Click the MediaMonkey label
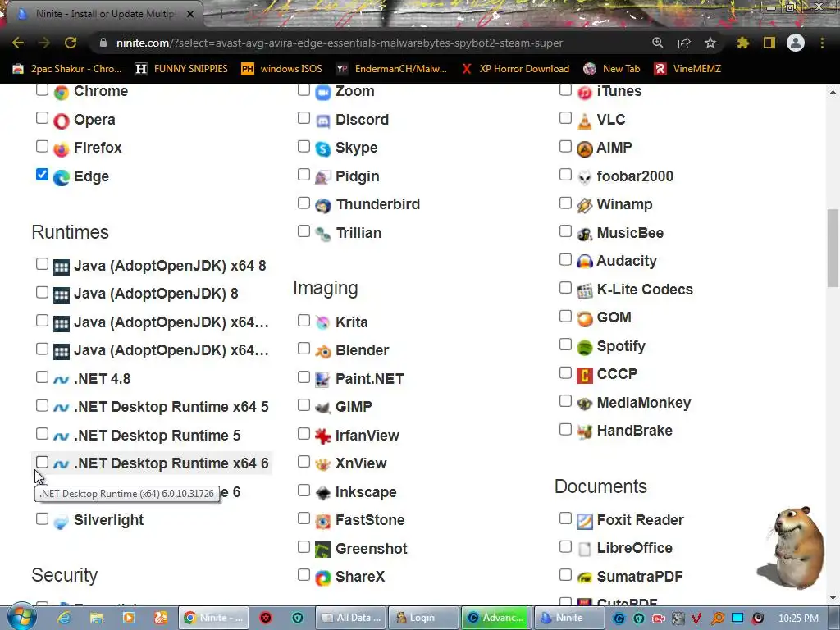The width and height of the screenshot is (840, 630). pyautogui.click(x=643, y=402)
